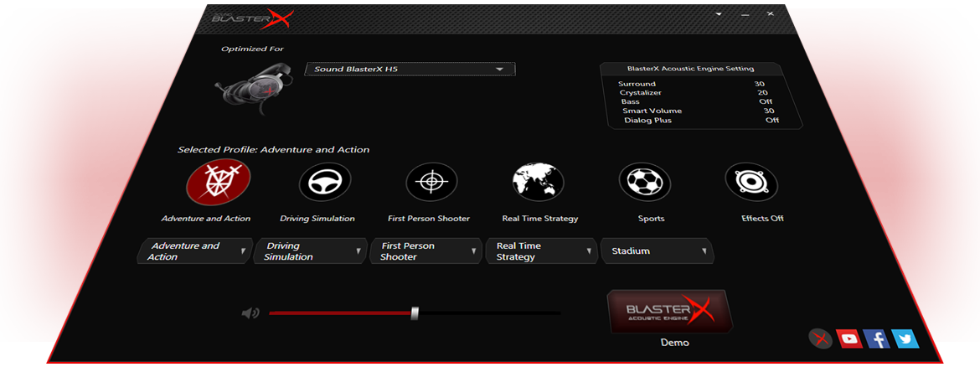
Task: Expand the Stadium profile dropdown
Action: [x=658, y=251]
